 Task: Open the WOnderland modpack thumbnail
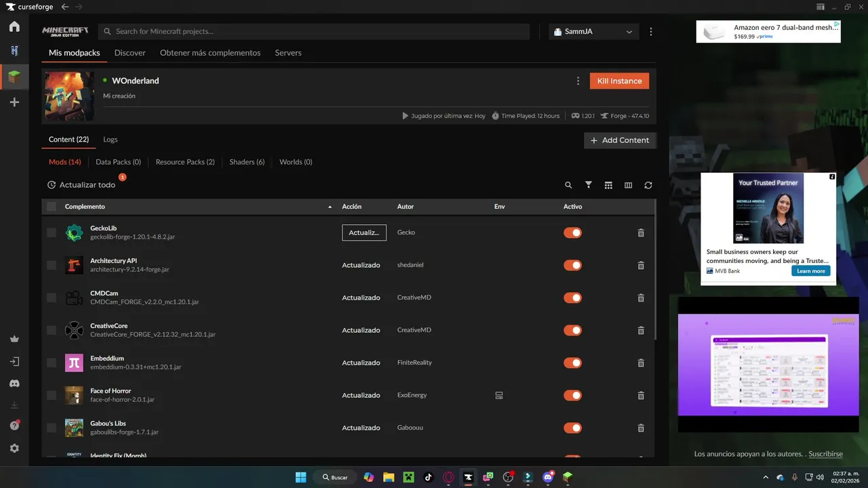[69, 96]
